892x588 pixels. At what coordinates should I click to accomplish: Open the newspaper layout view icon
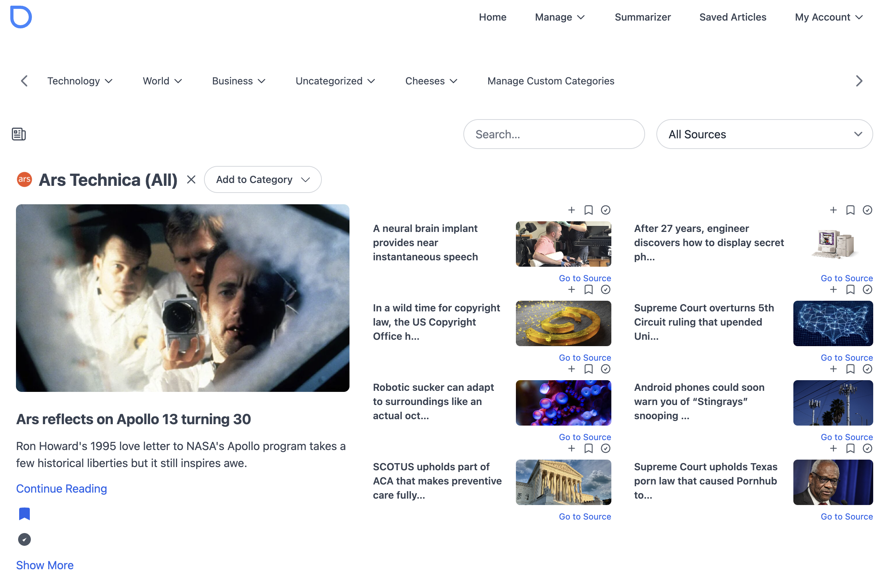pos(19,134)
